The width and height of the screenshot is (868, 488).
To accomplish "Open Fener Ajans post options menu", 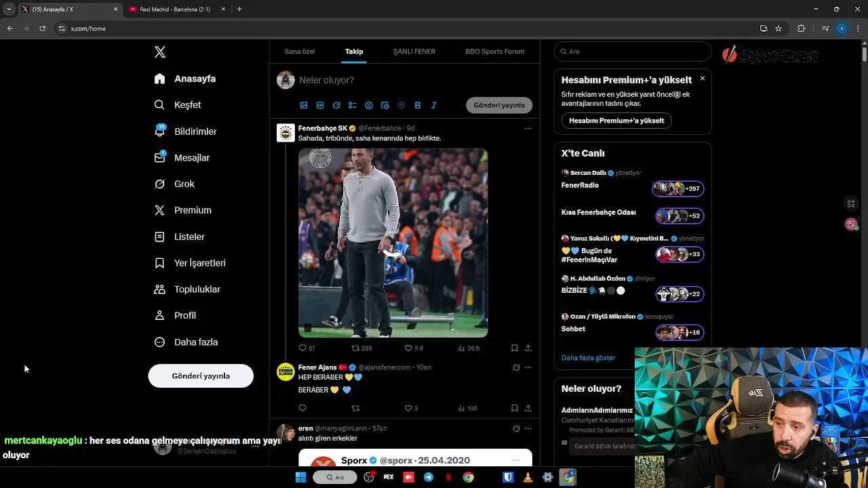I will (528, 367).
